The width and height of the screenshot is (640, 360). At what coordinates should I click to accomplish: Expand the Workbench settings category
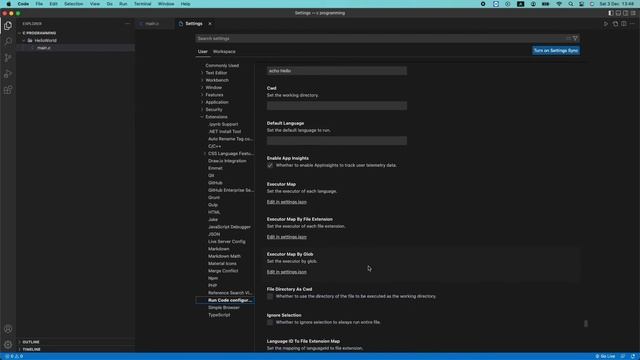[x=202, y=80]
